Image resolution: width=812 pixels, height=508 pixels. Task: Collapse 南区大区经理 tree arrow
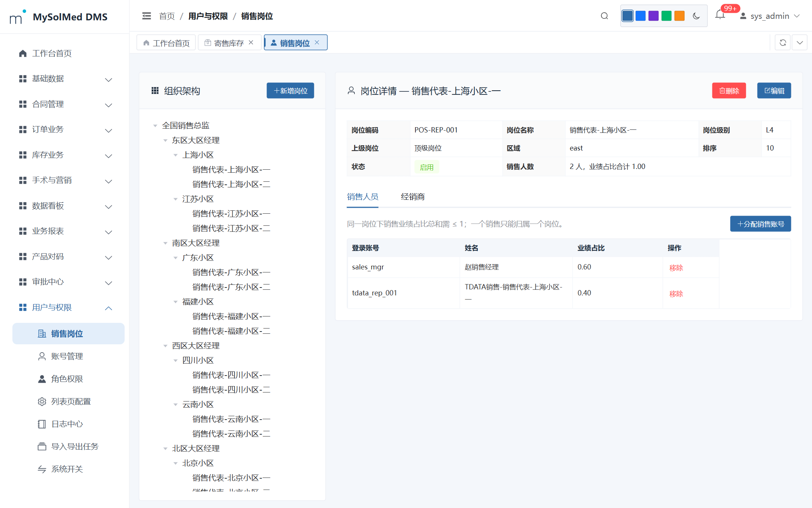point(165,243)
